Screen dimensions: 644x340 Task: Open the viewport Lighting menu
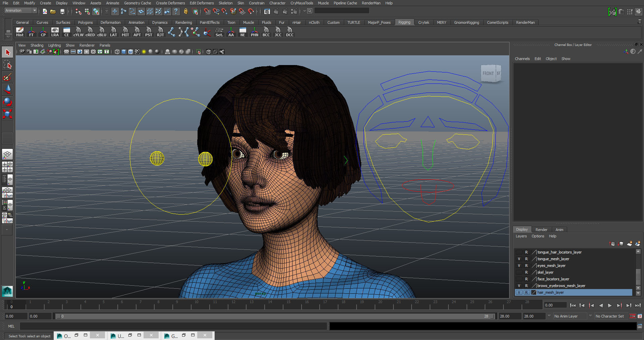(x=54, y=45)
